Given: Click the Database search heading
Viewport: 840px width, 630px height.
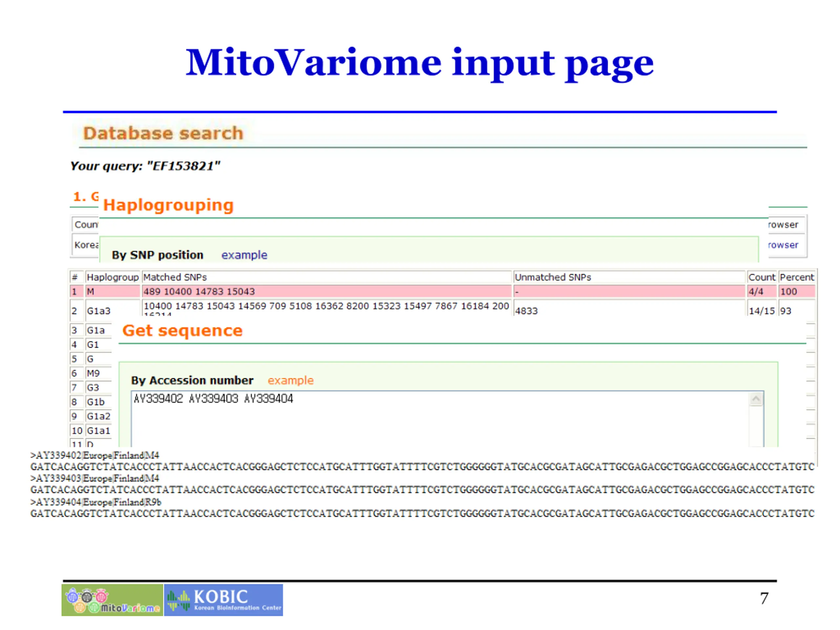Looking at the screenshot, I should coord(163,133).
